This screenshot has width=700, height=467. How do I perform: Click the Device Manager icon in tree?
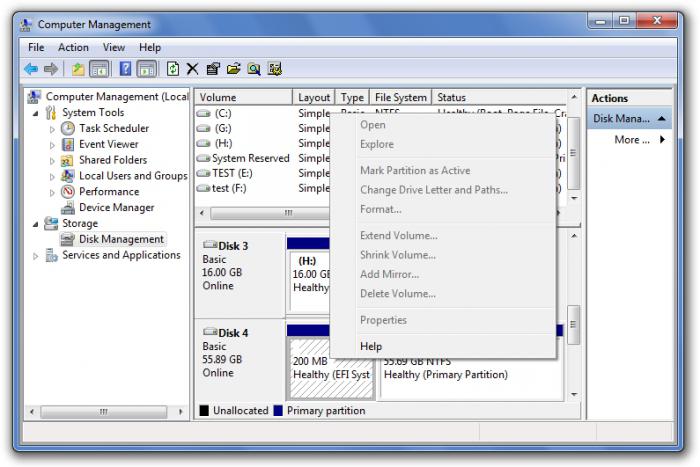[67, 208]
